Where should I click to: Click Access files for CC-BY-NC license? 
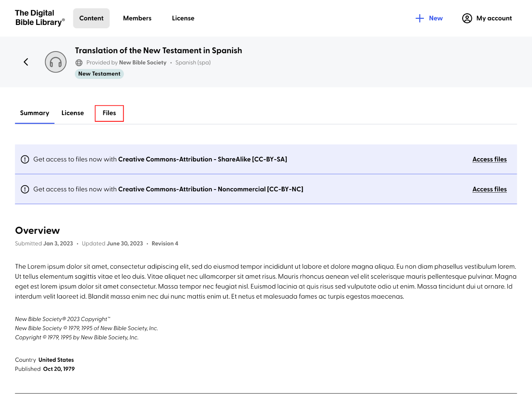pyautogui.click(x=489, y=189)
